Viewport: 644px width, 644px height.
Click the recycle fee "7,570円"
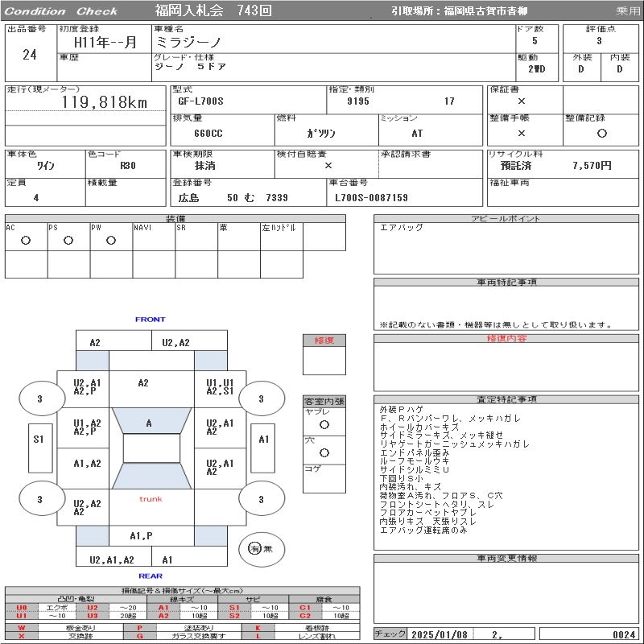[592, 165]
